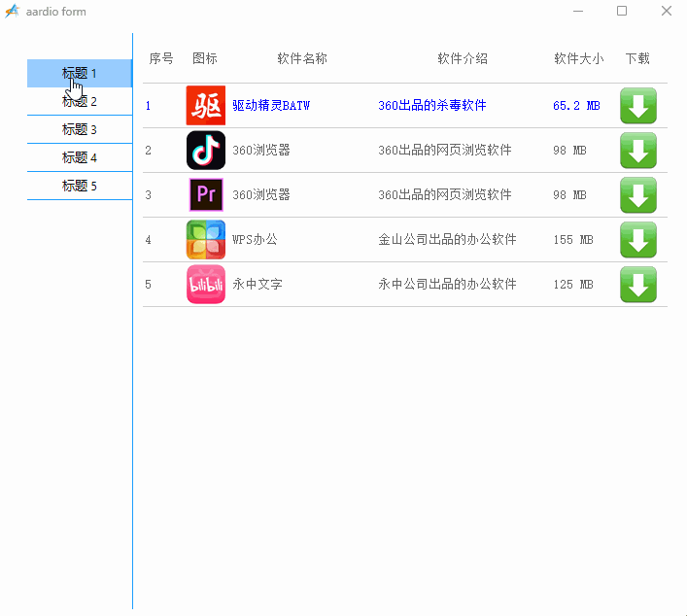Minimize the aardio form window
Image resolution: width=687 pixels, height=616 pixels.
pyautogui.click(x=578, y=11)
